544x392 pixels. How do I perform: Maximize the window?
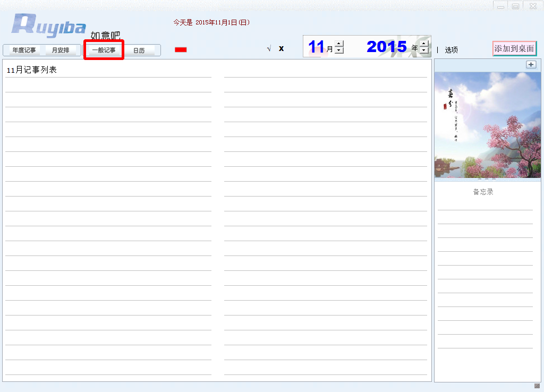click(515, 6)
